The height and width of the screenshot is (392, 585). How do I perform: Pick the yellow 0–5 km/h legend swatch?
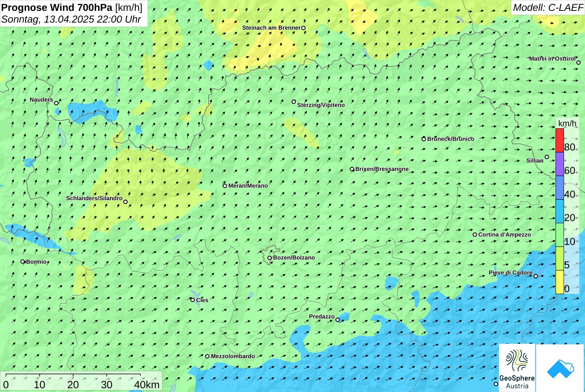[x=560, y=282]
